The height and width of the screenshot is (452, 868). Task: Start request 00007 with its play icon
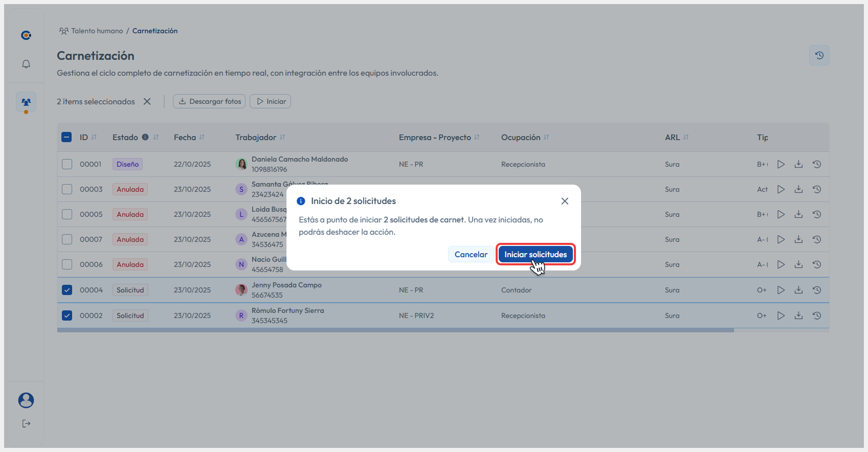pyautogui.click(x=781, y=239)
